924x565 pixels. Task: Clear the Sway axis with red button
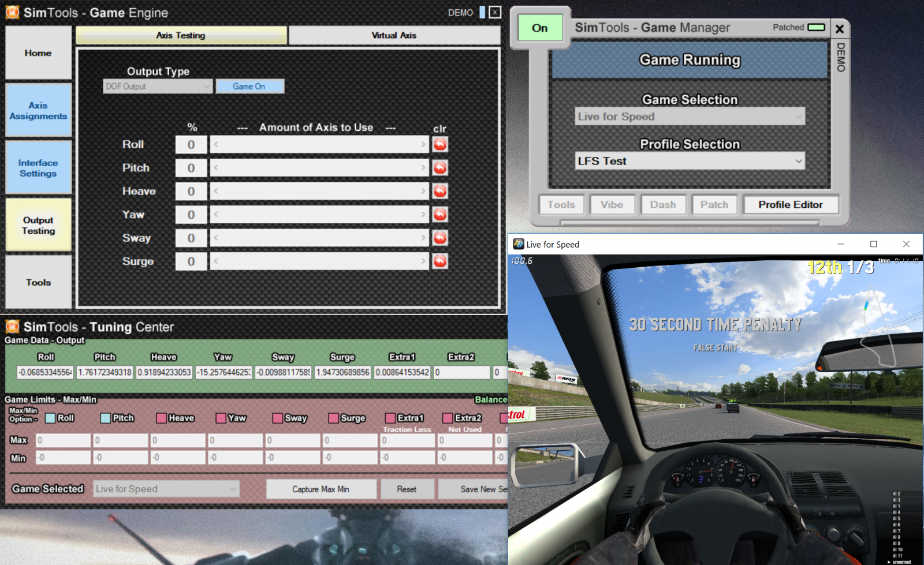[440, 238]
